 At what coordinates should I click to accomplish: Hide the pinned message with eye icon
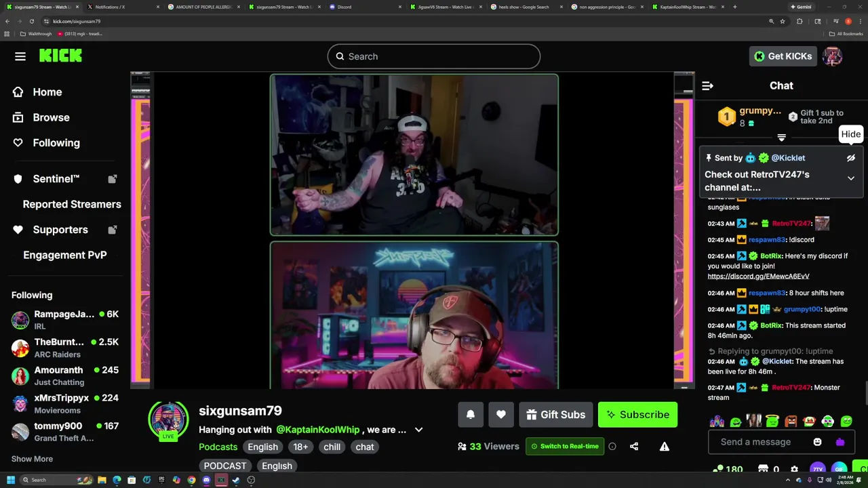click(851, 158)
